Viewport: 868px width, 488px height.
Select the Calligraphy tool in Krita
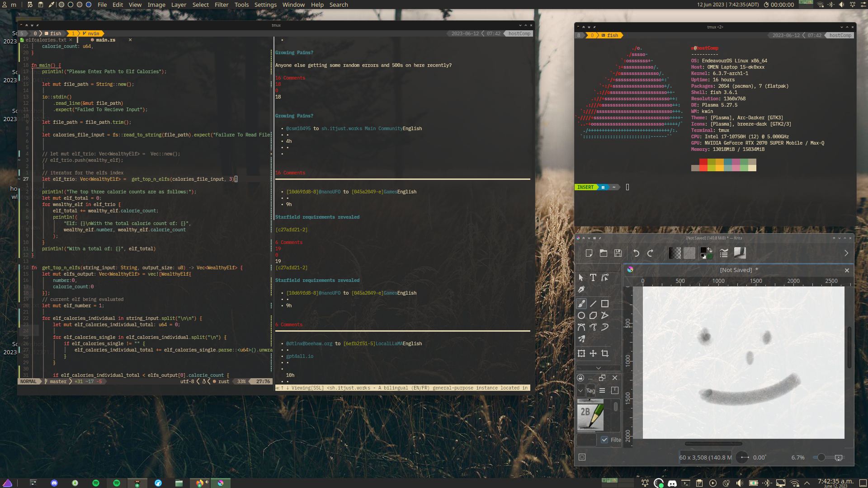pyautogui.click(x=581, y=289)
